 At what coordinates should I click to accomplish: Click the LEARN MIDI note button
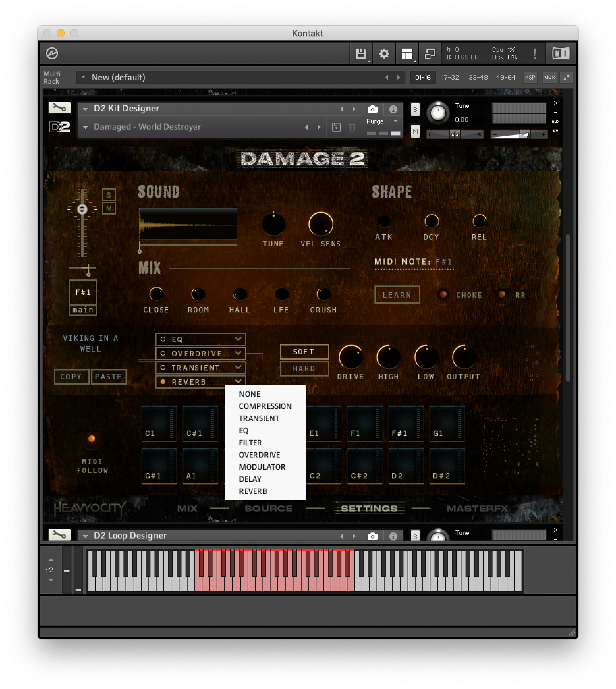[397, 295]
